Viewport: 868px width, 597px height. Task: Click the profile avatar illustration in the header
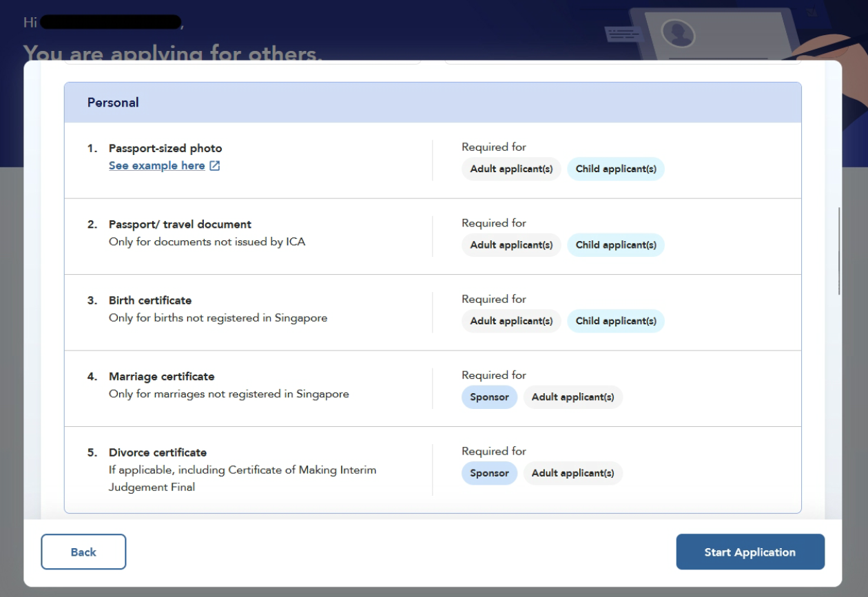coord(678,31)
